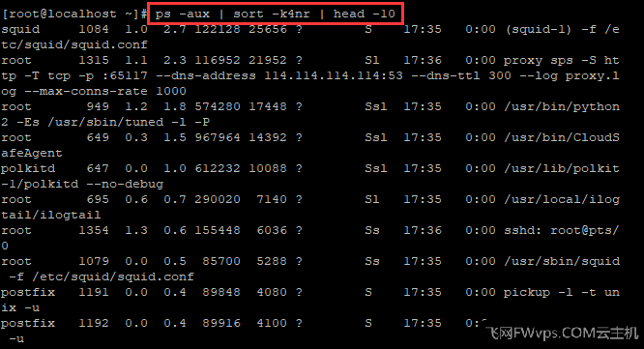The height and width of the screenshot is (349, 644).
Task: Click the VSZ value 155448
Action: point(218,230)
